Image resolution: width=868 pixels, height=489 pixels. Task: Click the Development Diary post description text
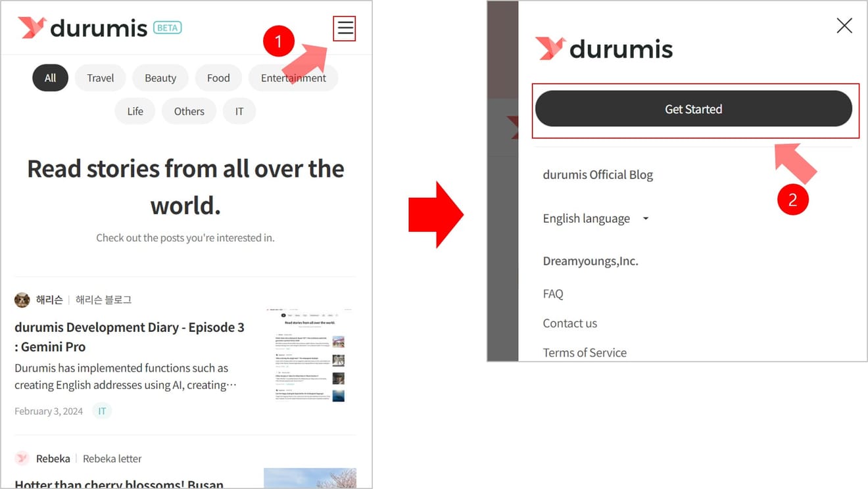(x=126, y=377)
